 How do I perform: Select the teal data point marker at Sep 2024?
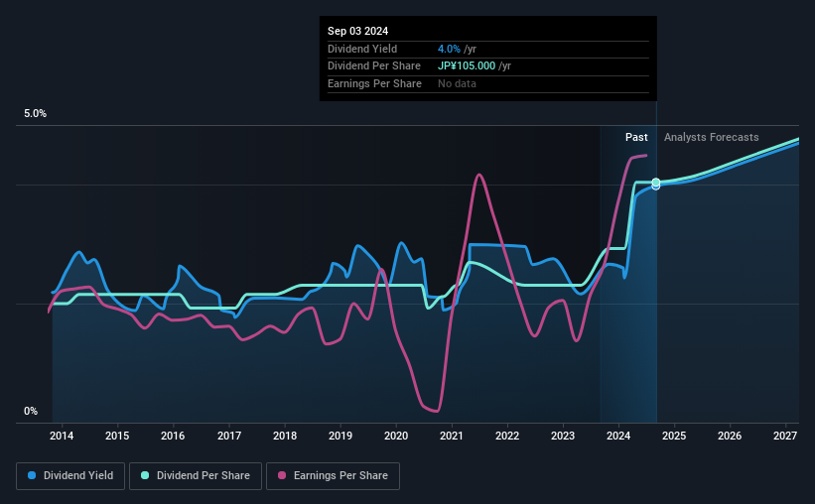(656, 182)
